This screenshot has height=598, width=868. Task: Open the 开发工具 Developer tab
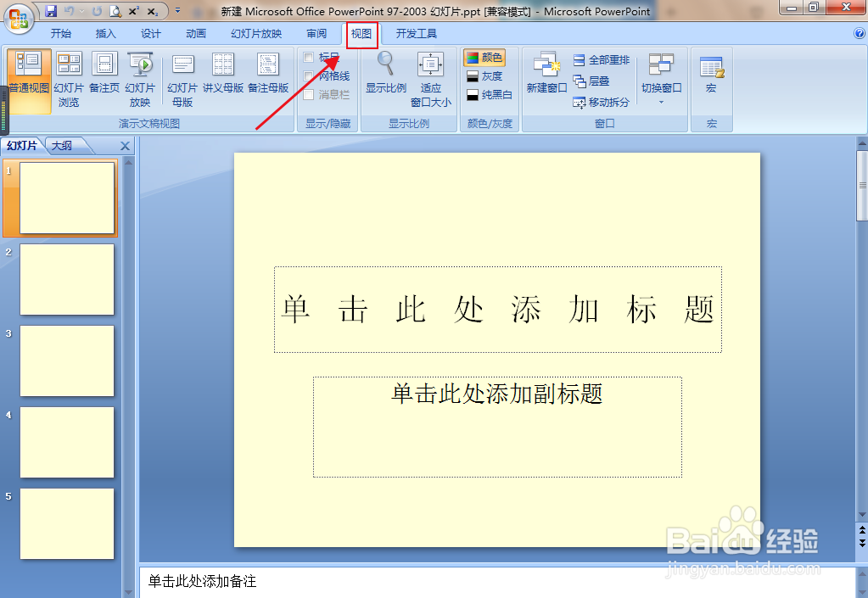[417, 34]
